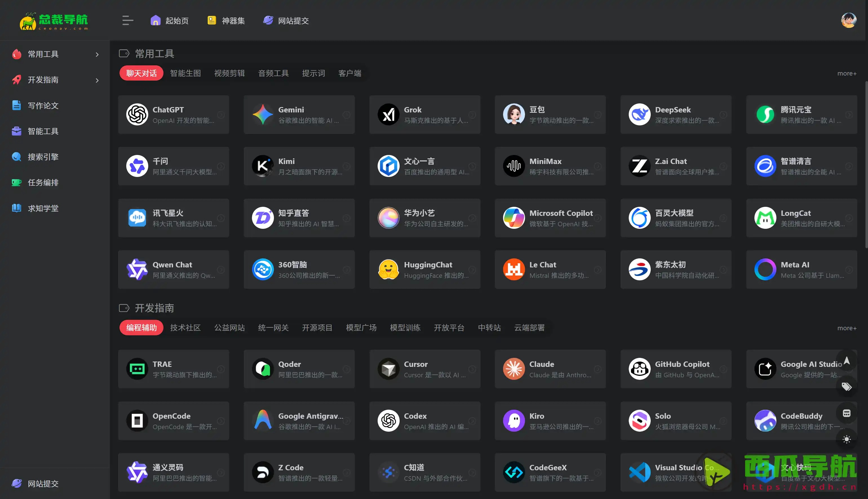Expand 常用工具 sidebar chevron

pos(97,54)
